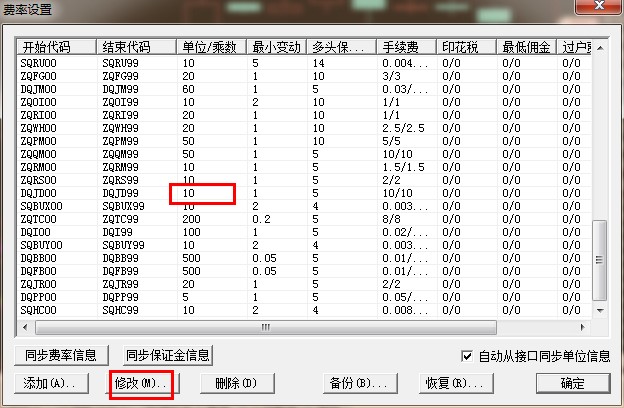The image size is (624, 408).
Task: Click minimum change 0.2 in ZQTC00 row
Action: [x=261, y=219]
